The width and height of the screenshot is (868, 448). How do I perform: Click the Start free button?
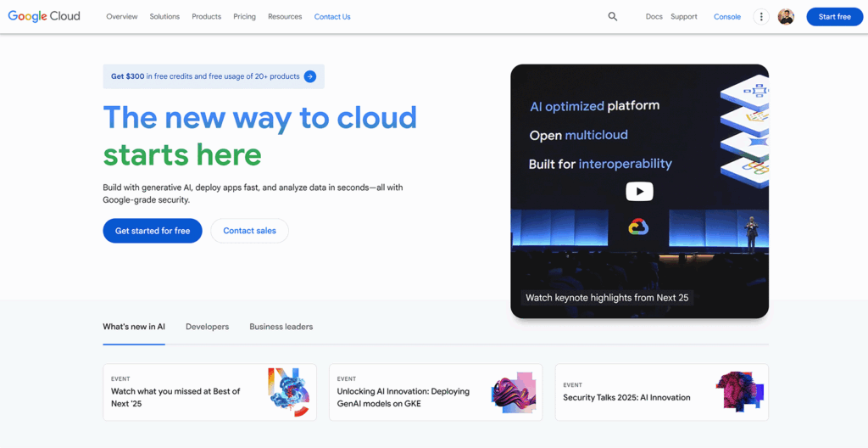834,17
